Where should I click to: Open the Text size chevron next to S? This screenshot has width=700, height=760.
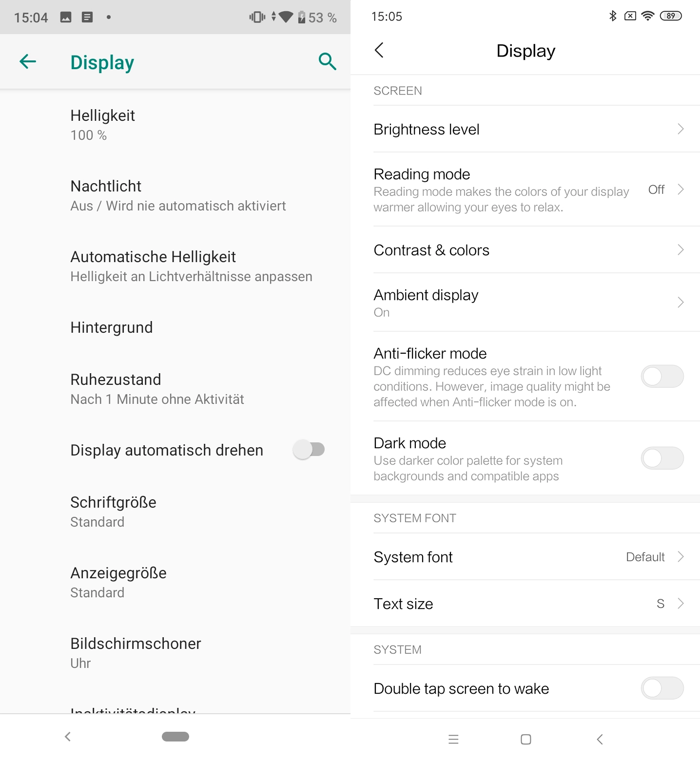point(681,603)
